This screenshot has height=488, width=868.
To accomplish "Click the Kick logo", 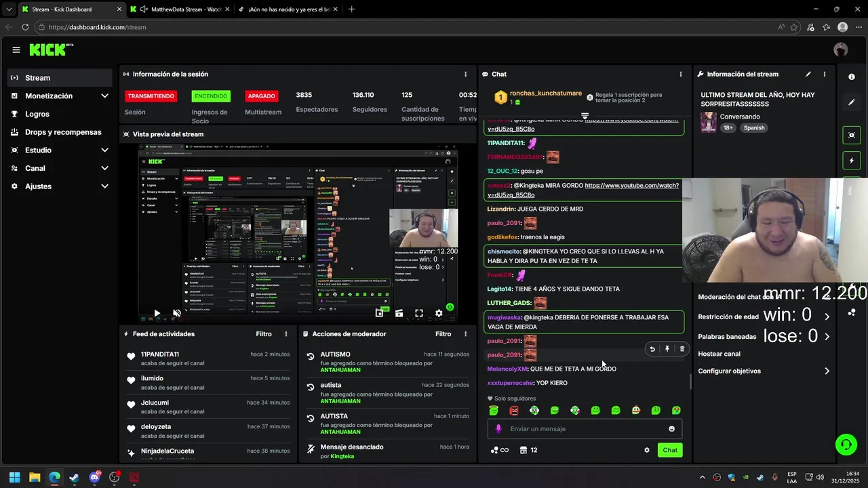I will [x=51, y=49].
